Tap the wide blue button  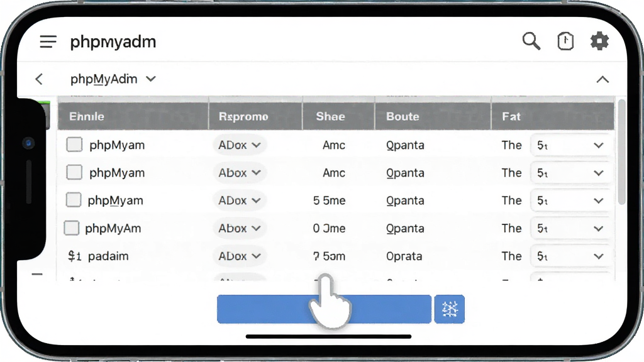click(324, 309)
